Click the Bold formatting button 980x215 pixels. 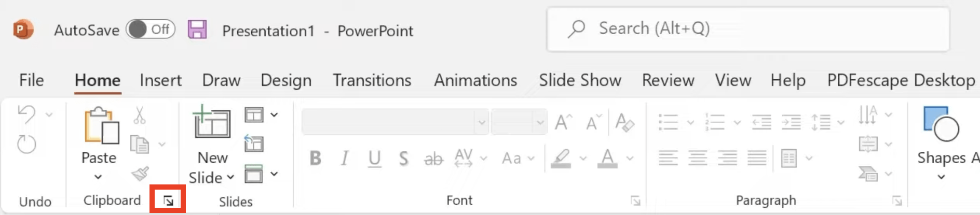tap(315, 158)
